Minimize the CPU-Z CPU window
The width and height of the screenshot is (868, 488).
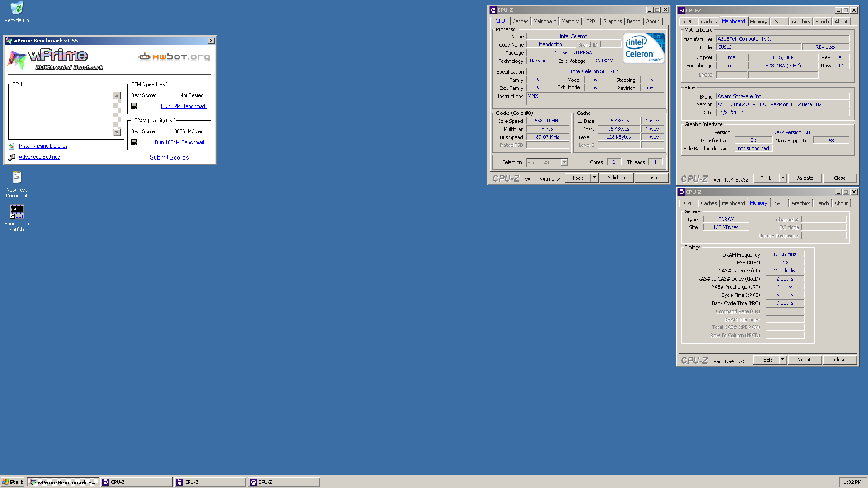(x=650, y=10)
